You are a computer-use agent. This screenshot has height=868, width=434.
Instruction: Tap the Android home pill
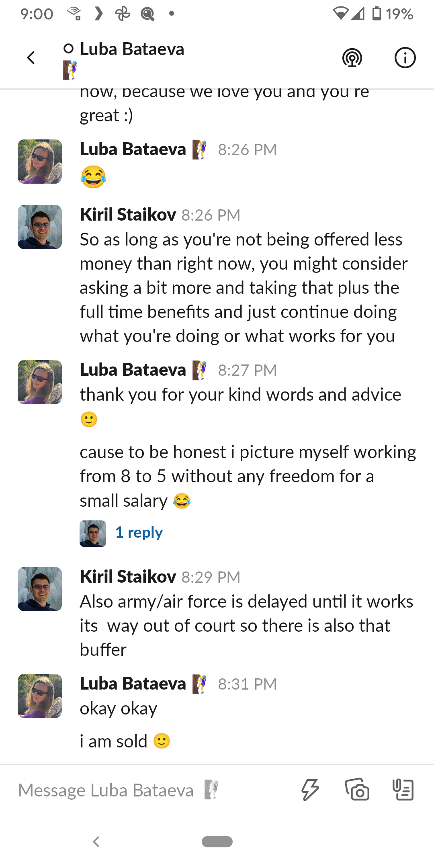[217, 841]
